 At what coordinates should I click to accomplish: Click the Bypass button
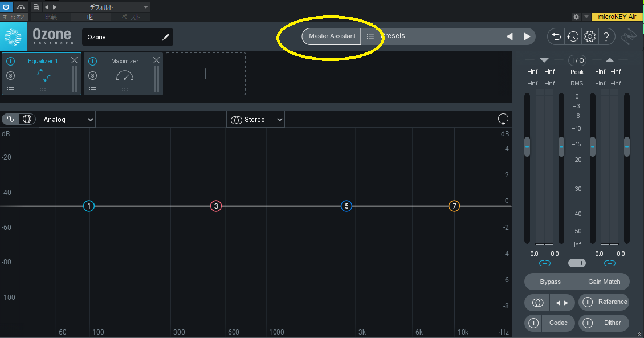(551, 282)
